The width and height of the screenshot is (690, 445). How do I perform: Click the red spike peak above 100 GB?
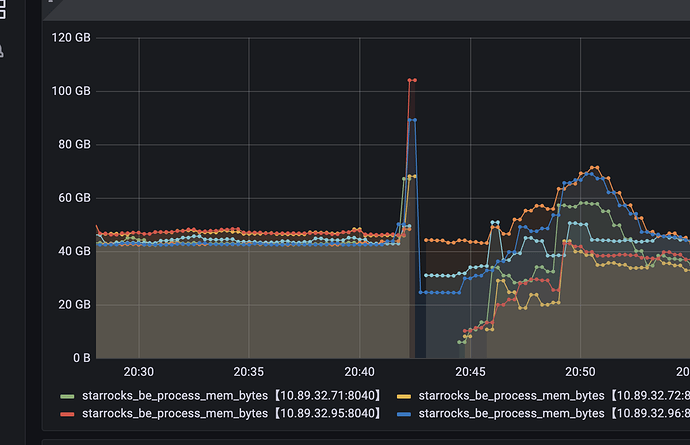click(x=411, y=80)
